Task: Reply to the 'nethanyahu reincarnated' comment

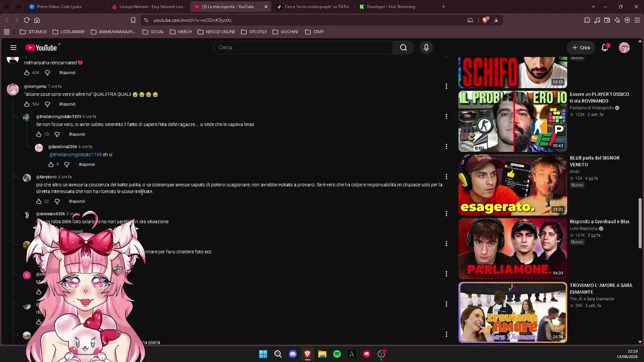Action: [x=67, y=73]
